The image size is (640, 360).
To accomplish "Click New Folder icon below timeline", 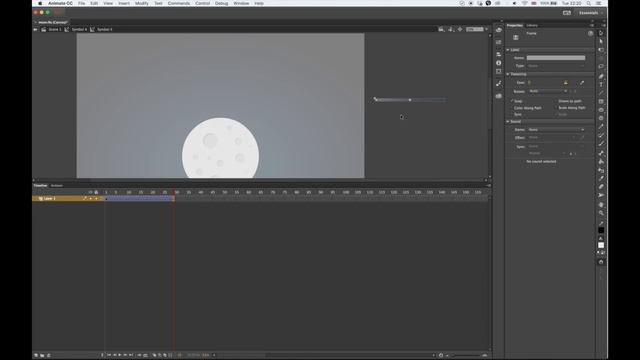I will point(42,355).
